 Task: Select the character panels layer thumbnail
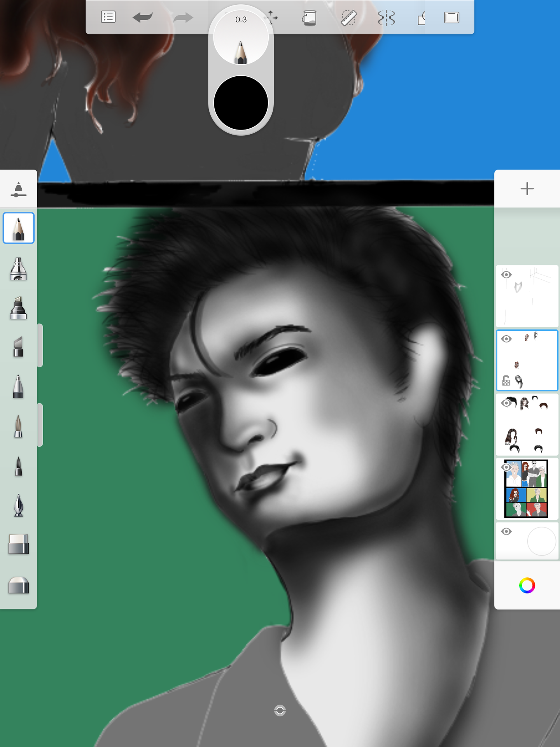pos(527,489)
